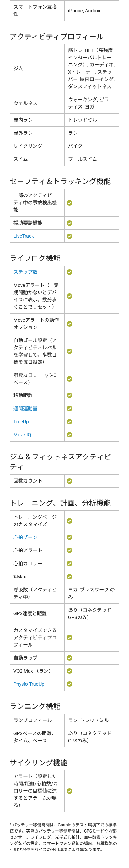Click the iPhone, Android compatibility cell
The image size is (129, 868).
92,11
